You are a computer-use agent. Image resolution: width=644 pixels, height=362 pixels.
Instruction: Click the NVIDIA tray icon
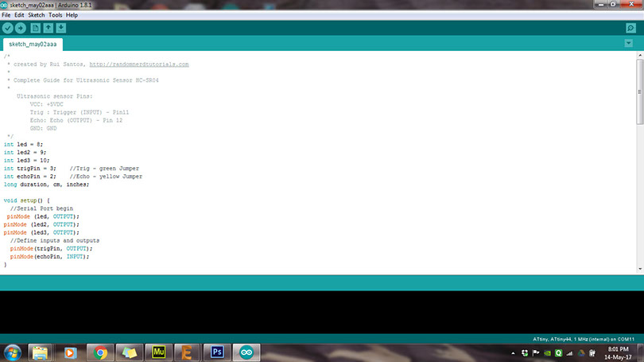547,353
